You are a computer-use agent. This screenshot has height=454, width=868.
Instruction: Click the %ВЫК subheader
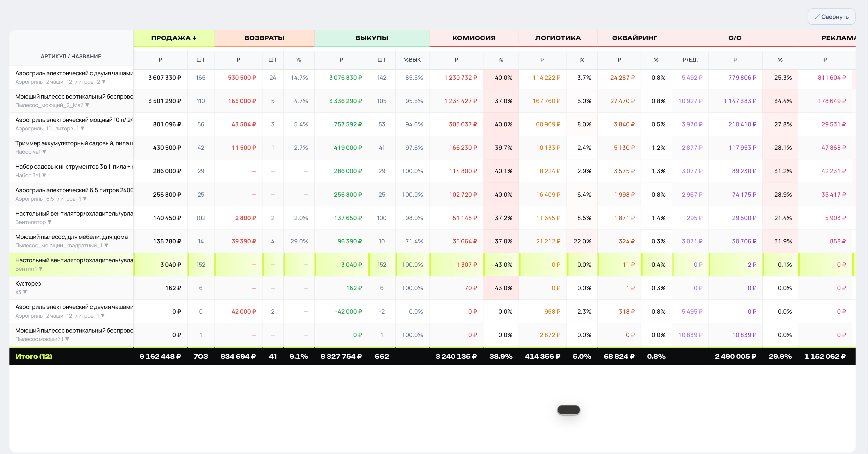point(412,60)
